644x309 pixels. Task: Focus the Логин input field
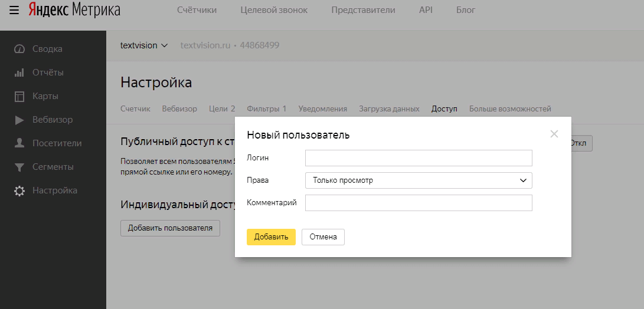(419, 158)
